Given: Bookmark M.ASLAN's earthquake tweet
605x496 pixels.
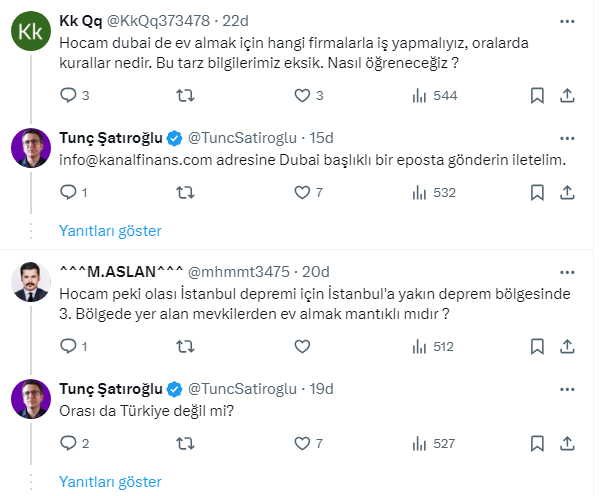Looking at the screenshot, I should [537, 347].
